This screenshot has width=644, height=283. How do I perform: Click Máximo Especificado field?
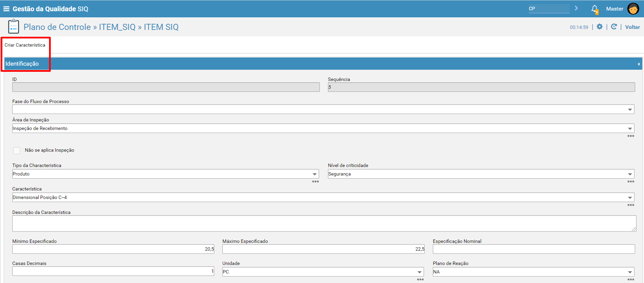pyautogui.click(x=323, y=249)
